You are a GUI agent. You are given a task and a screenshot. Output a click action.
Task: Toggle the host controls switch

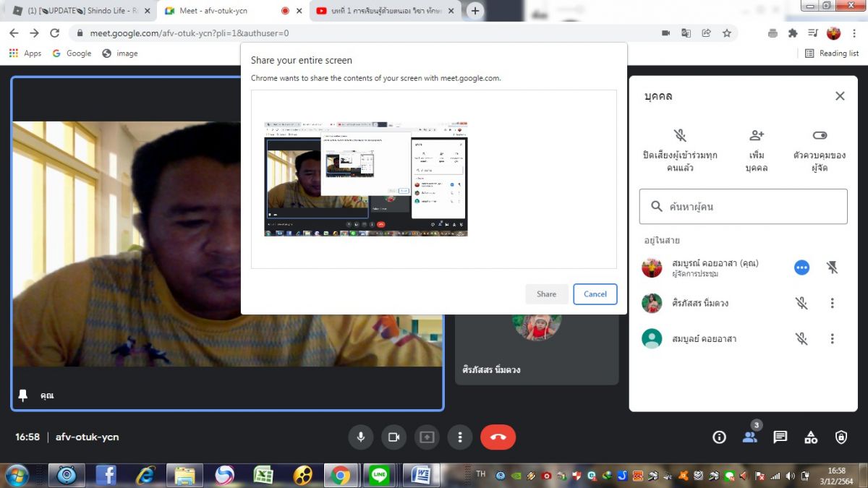(819, 136)
